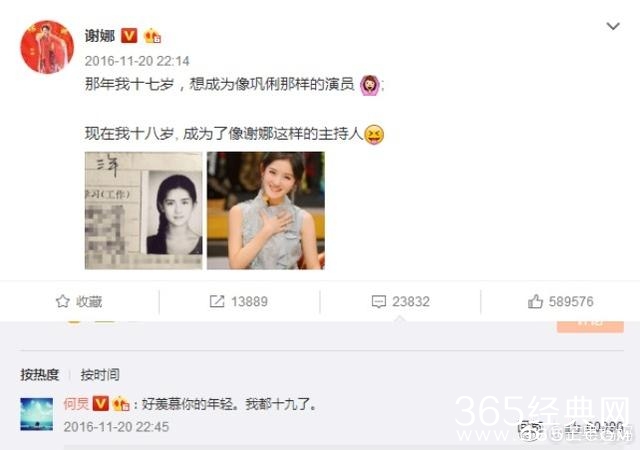This screenshot has width=640, height=450.
Task: Click the crown icon beside 何炅
Action: pos(121,403)
